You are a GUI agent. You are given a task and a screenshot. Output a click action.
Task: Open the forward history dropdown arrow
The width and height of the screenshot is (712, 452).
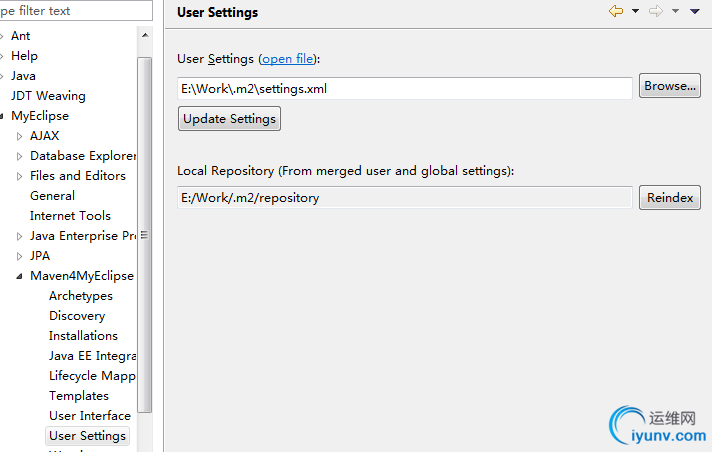pos(675,12)
